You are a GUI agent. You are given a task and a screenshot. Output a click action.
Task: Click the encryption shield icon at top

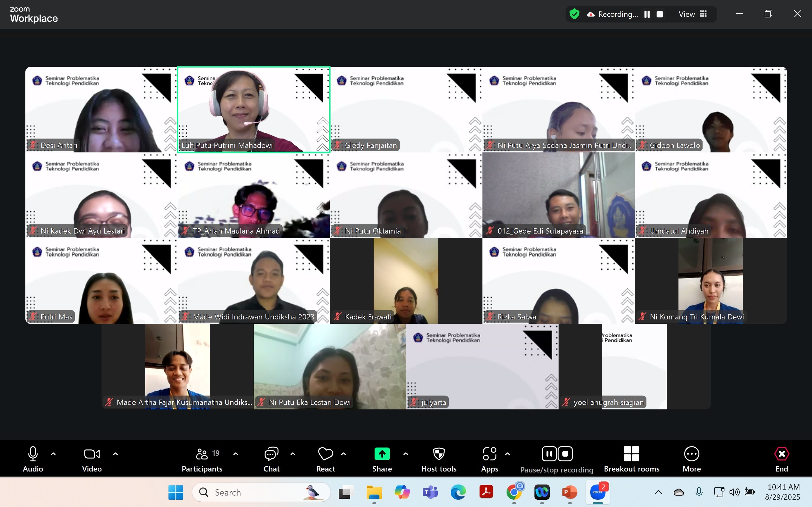pyautogui.click(x=574, y=14)
